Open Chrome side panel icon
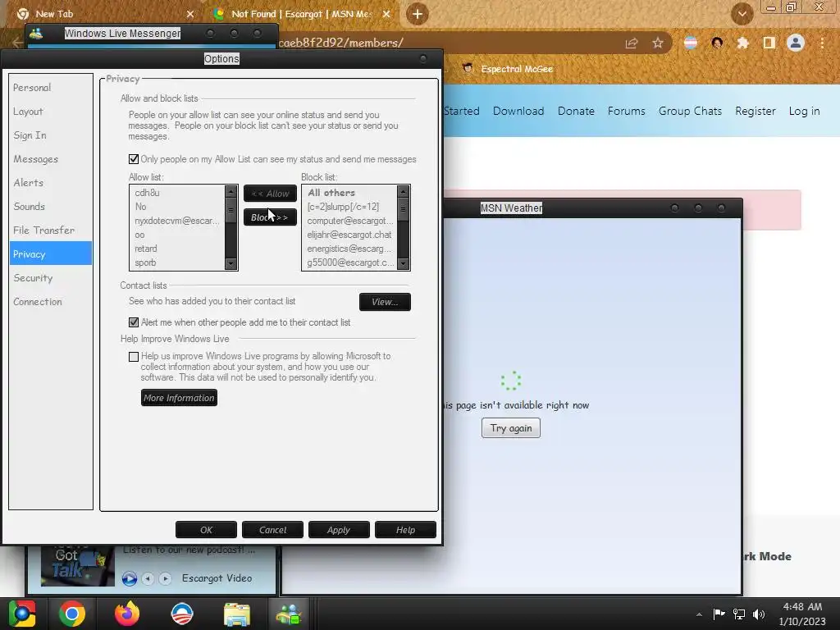The image size is (840, 630). click(769, 43)
